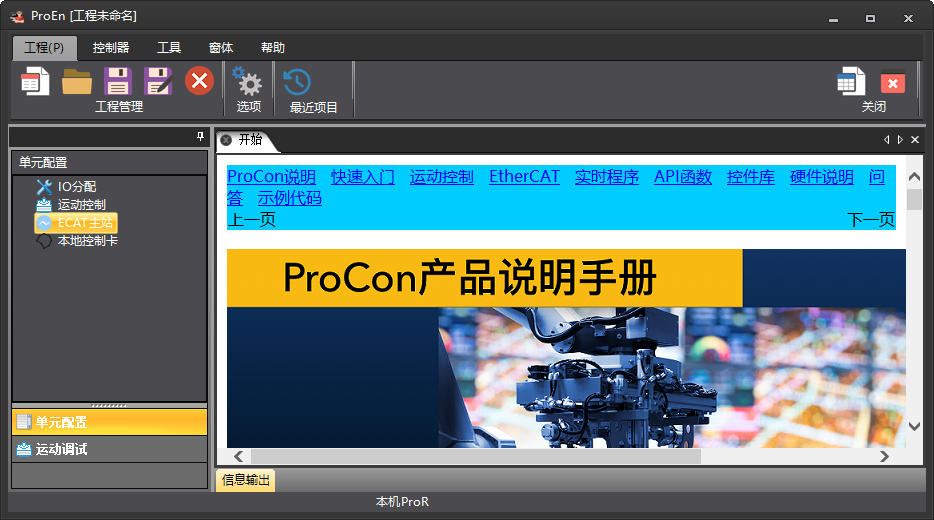Click the vertical scrollbar thumb

(x=914, y=199)
